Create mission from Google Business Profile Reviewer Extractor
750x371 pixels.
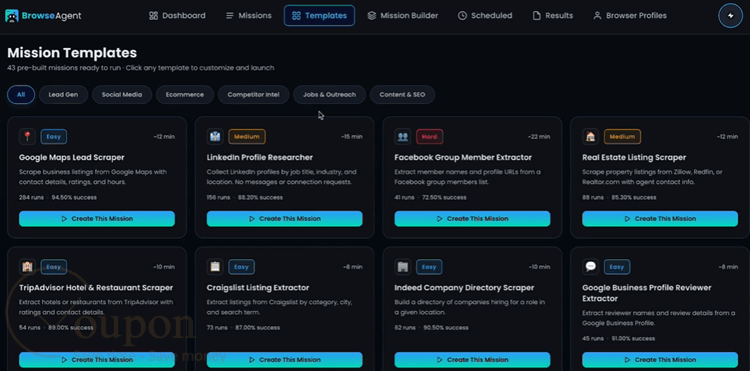pyautogui.click(x=660, y=360)
